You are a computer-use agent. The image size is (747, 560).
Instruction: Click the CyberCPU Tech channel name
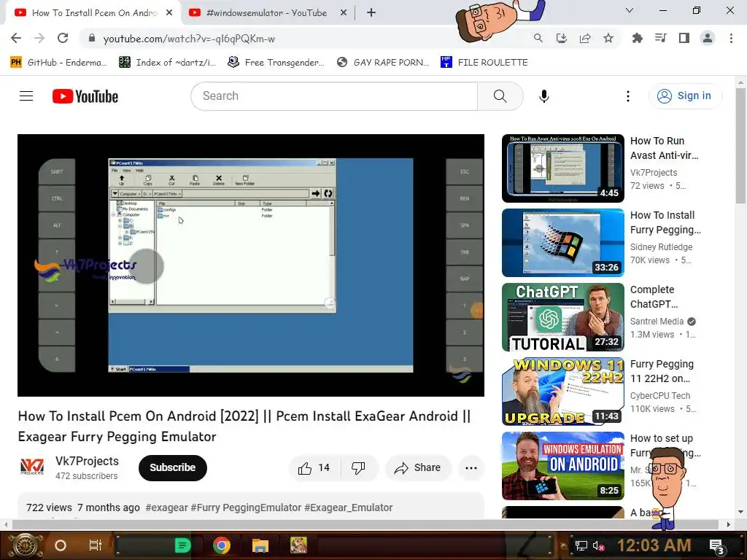659,395
